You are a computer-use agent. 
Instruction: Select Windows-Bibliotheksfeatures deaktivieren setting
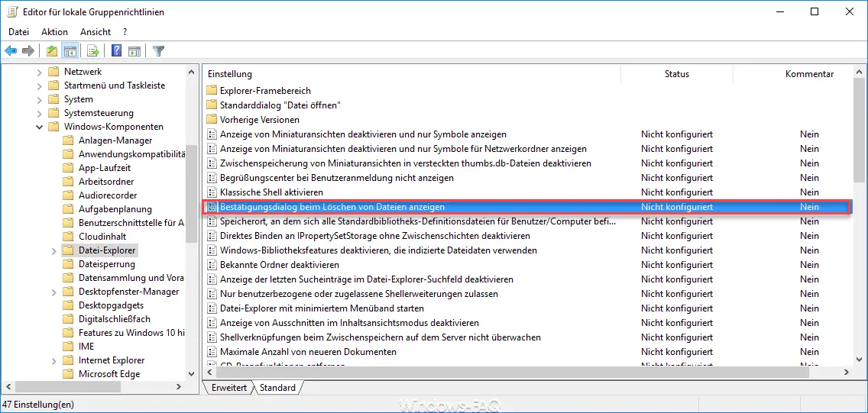tap(378, 250)
